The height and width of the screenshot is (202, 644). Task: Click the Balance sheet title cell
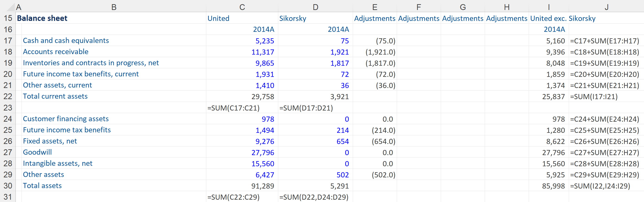[x=42, y=18]
